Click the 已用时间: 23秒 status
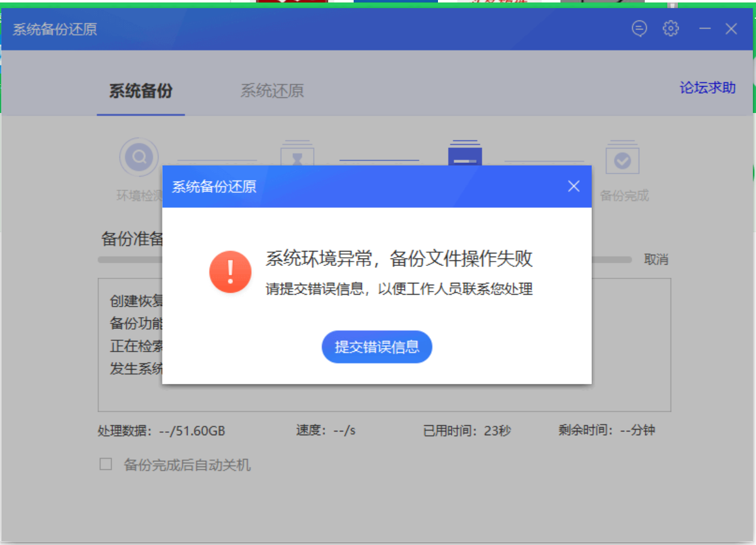Screen dimensions: 756x545 467,431
